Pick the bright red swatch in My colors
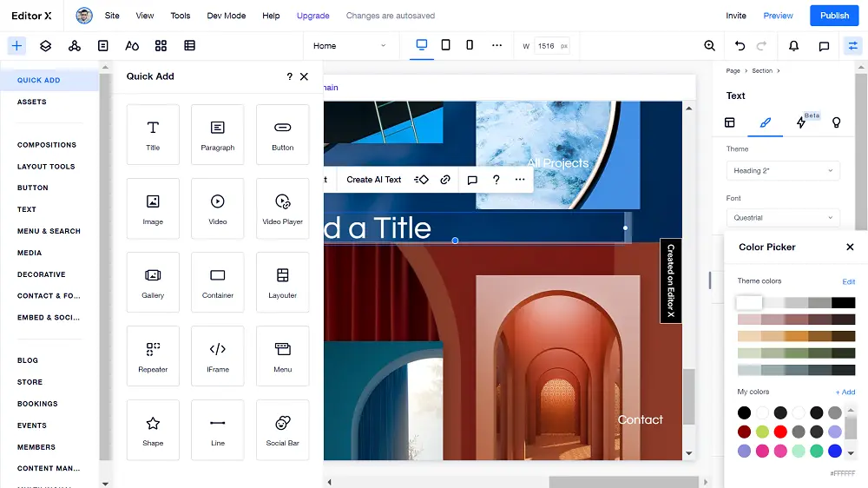This screenshot has height=488, width=868. pyautogui.click(x=780, y=432)
